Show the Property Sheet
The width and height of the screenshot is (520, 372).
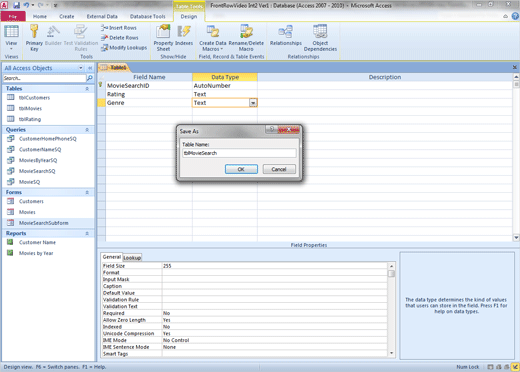click(x=163, y=37)
